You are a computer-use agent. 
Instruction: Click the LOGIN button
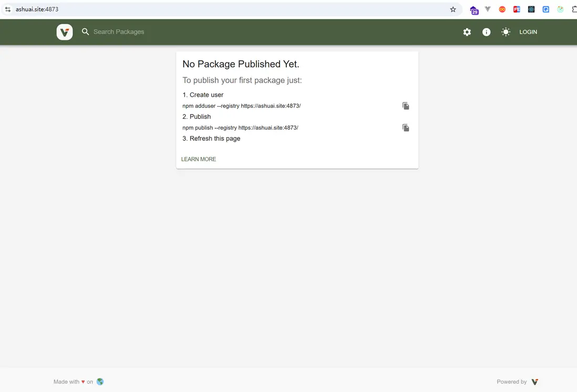(528, 32)
